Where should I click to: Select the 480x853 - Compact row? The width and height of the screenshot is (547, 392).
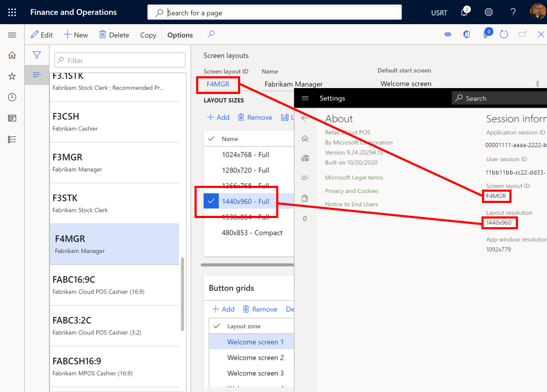tap(249, 233)
